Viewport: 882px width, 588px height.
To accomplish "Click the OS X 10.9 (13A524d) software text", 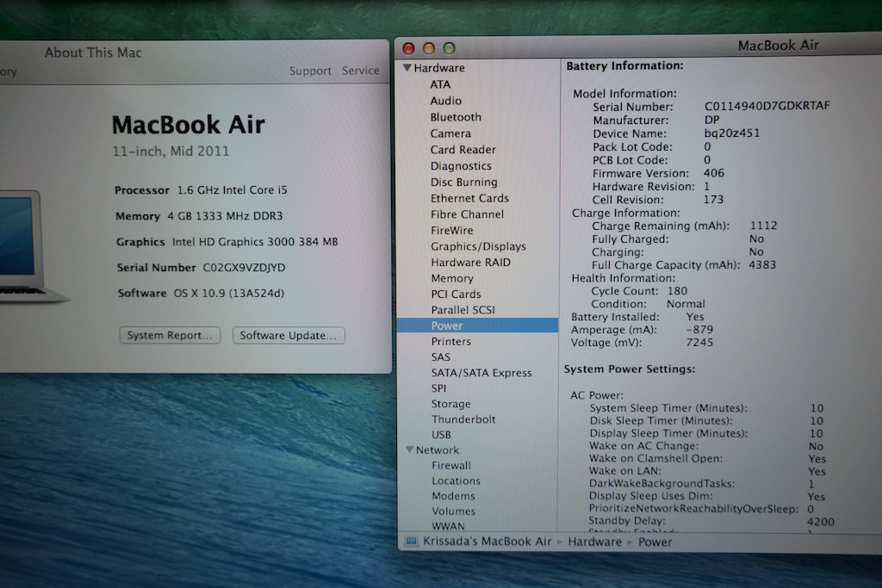I will click(228, 294).
